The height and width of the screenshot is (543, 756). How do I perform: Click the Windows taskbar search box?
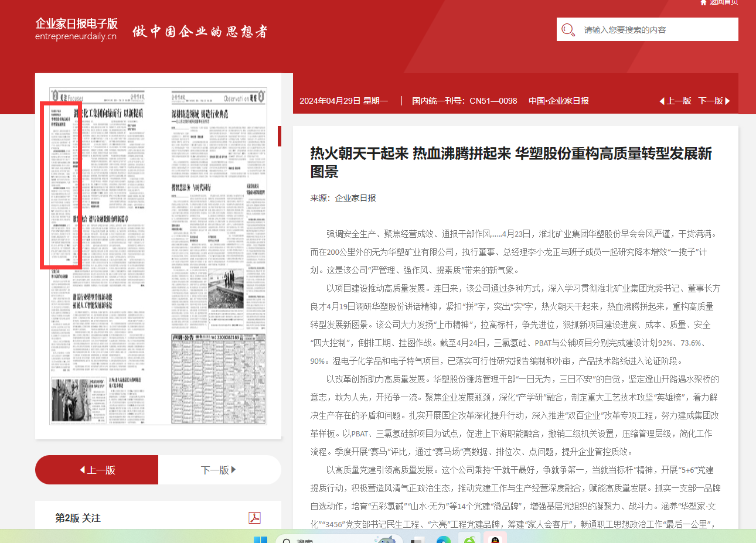[x=328, y=539]
